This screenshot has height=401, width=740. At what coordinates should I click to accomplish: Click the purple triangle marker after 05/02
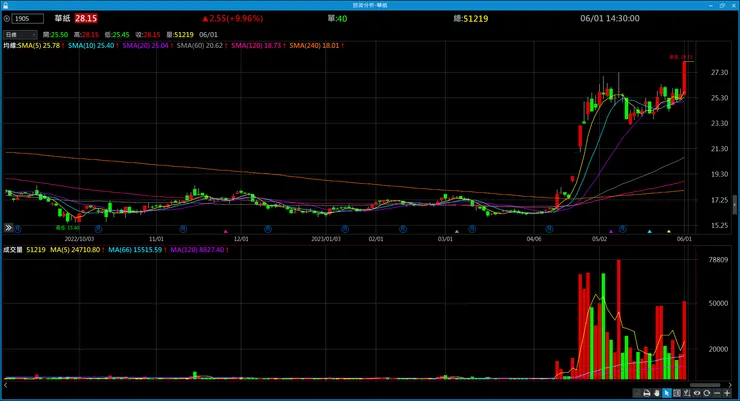(611, 232)
